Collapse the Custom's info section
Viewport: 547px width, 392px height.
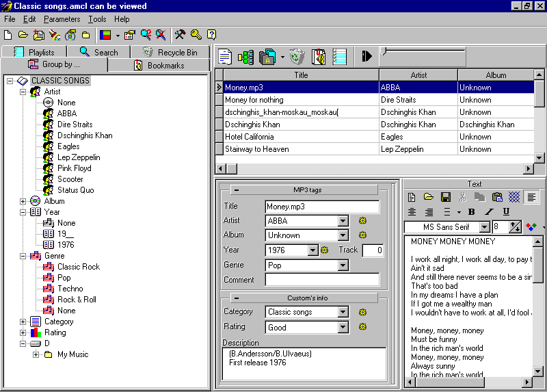[237, 298]
